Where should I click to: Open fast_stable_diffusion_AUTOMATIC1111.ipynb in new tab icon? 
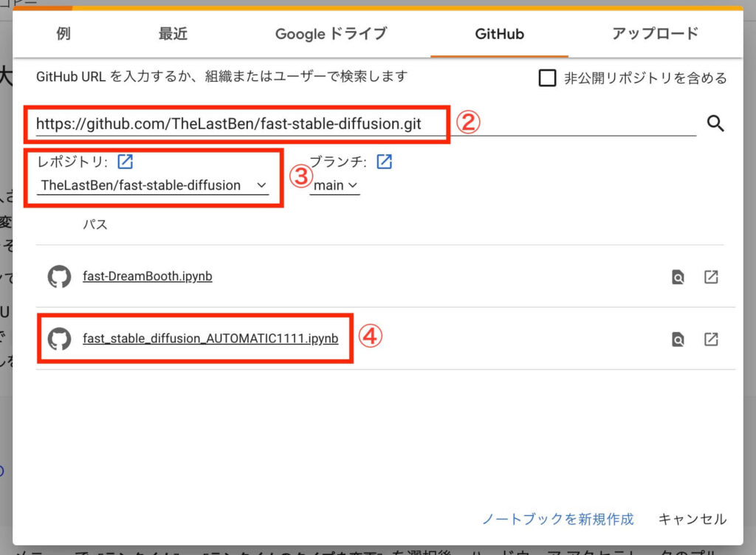711,339
